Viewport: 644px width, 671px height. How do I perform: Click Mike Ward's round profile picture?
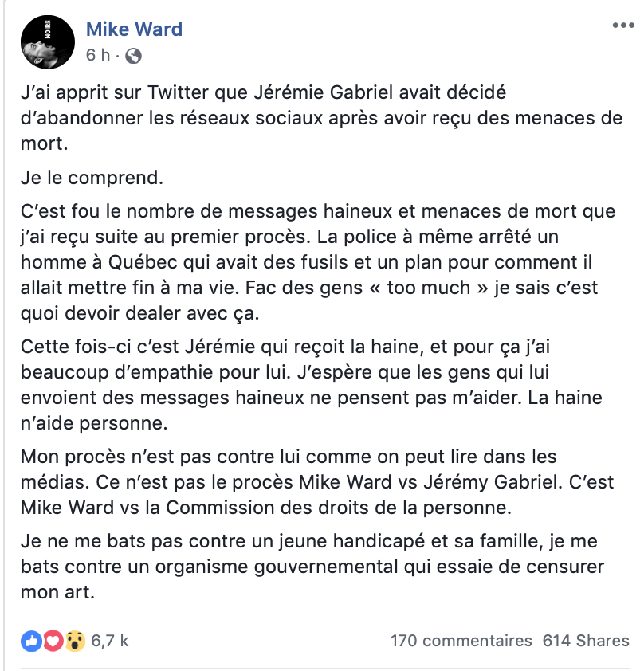pos(48,42)
